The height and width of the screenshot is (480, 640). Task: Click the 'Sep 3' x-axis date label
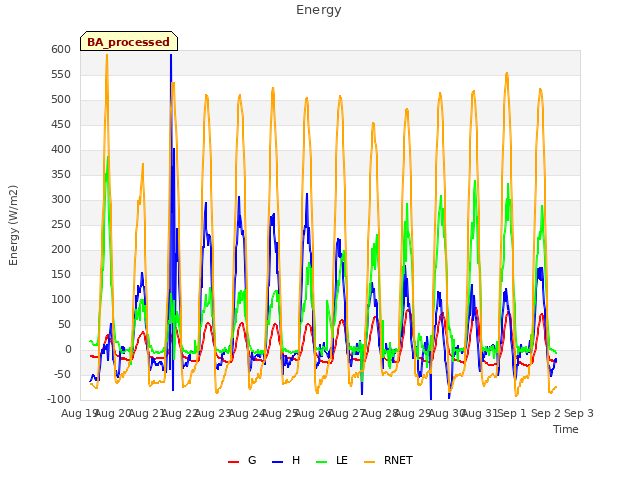[x=579, y=413]
